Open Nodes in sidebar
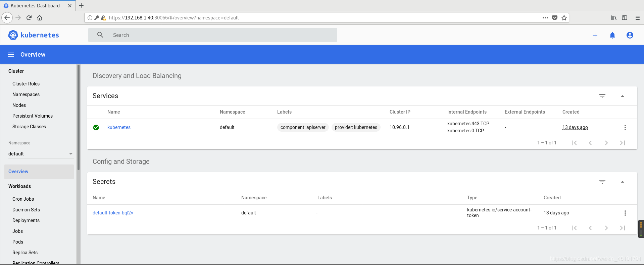 coord(19,105)
